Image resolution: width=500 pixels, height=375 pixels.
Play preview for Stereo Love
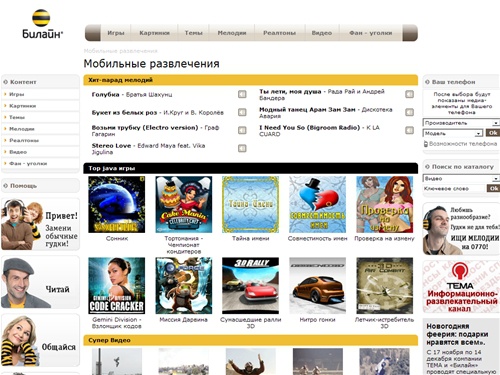click(242, 148)
